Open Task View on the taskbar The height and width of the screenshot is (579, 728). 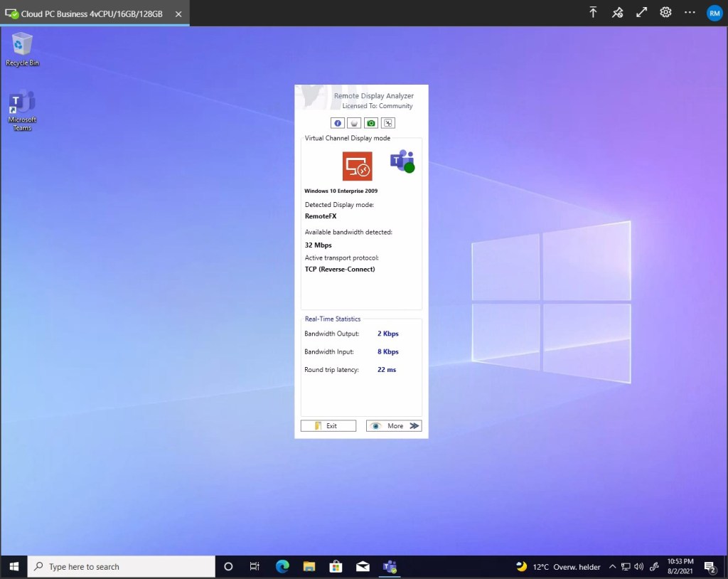coord(255,566)
